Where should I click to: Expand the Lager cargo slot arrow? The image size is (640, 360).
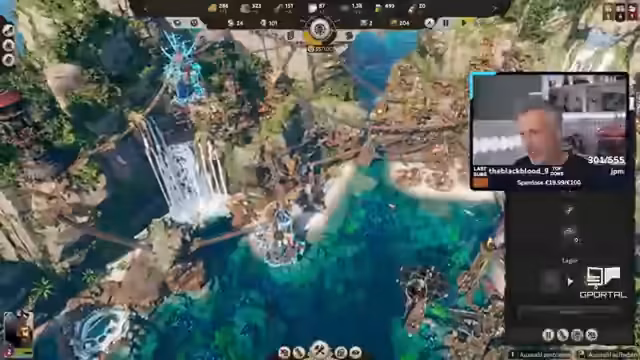tap(570, 282)
